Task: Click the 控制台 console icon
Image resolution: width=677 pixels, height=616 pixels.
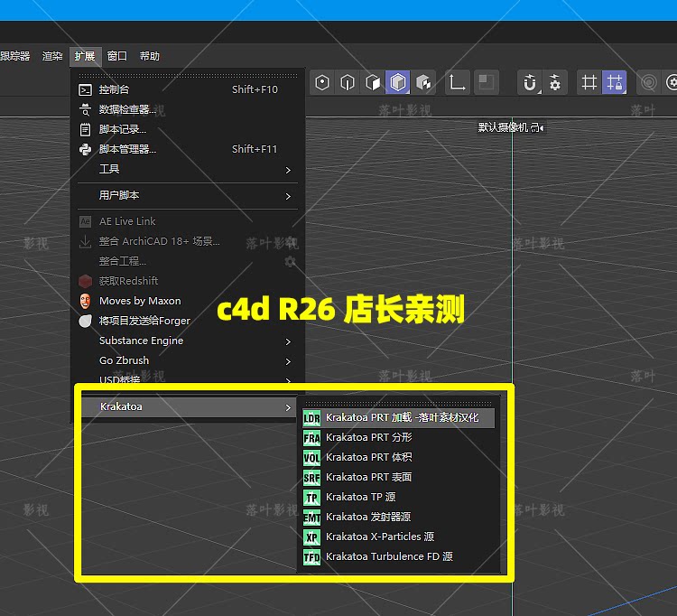Action: [85, 89]
